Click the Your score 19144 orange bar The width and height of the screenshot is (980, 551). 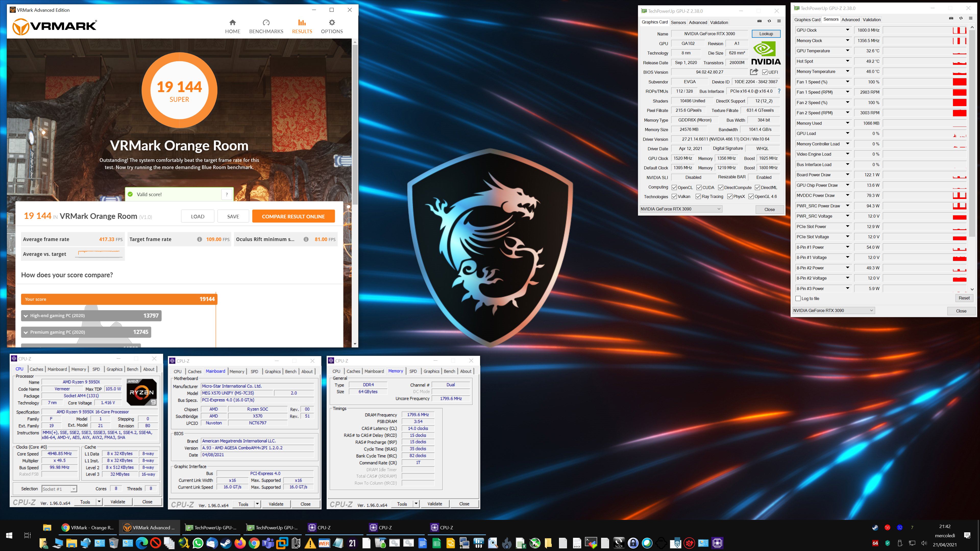click(119, 299)
